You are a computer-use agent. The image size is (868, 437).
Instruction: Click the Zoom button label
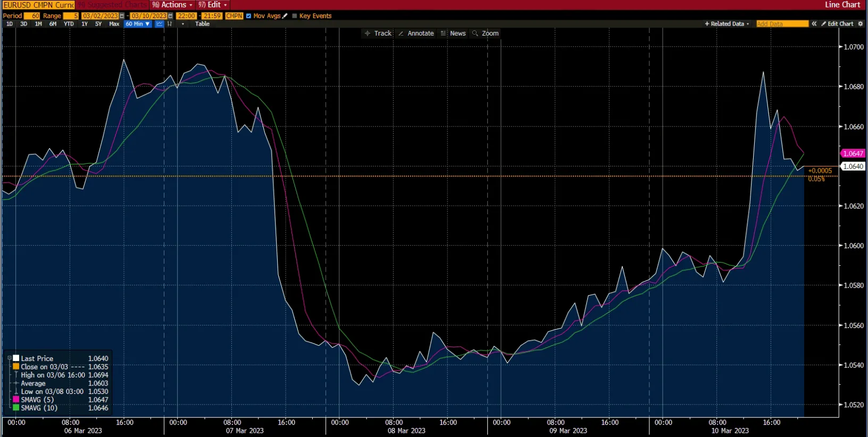pos(490,33)
